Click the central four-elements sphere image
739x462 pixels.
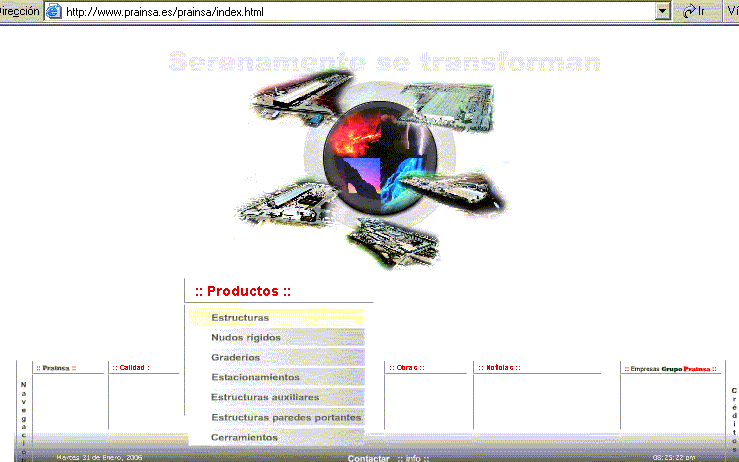tap(380, 157)
